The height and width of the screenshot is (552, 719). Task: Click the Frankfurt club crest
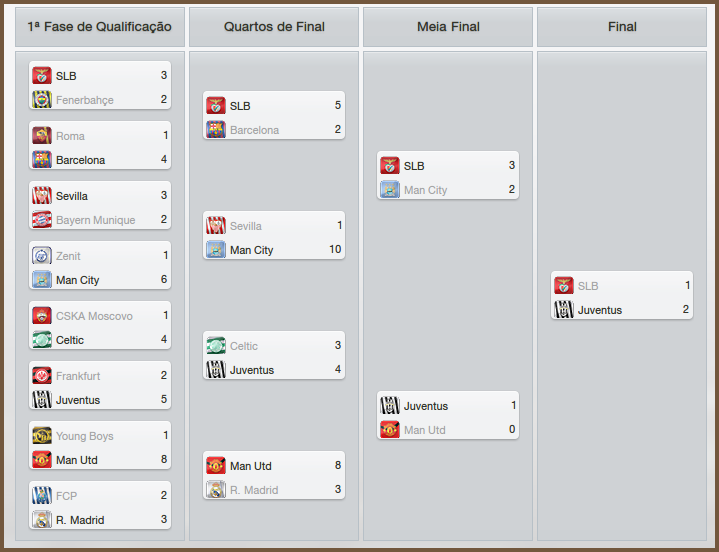[41, 376]
